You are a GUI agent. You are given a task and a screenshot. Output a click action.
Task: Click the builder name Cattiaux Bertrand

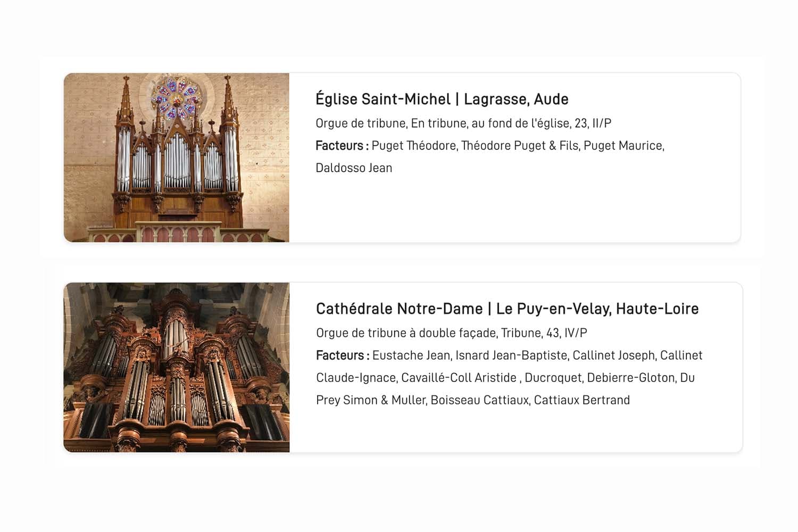pyautogui.click(x=581, y=400)
